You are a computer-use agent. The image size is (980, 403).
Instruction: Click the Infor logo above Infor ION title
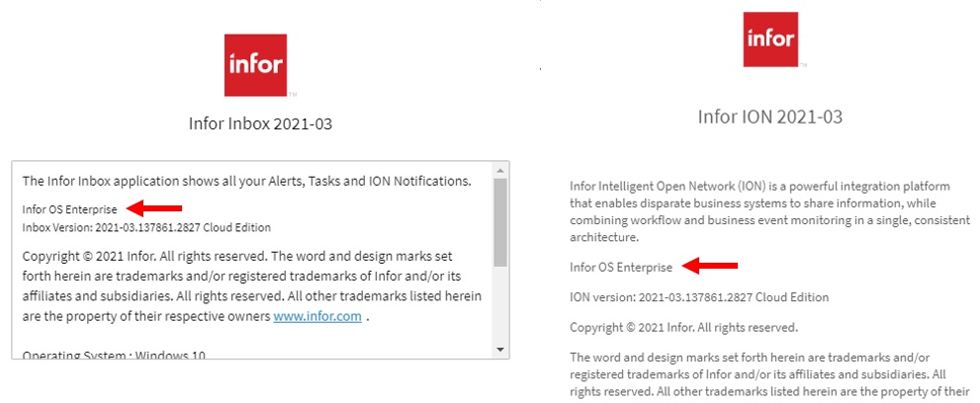[770, 40]
